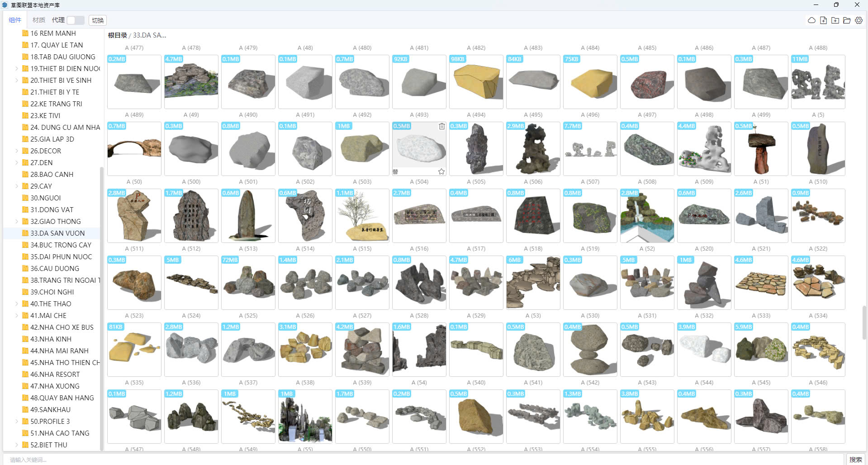The height and width of the screenshot is (465, 868).
Task: Click the replace (替) icon on hovered rock
Action: 396,171
